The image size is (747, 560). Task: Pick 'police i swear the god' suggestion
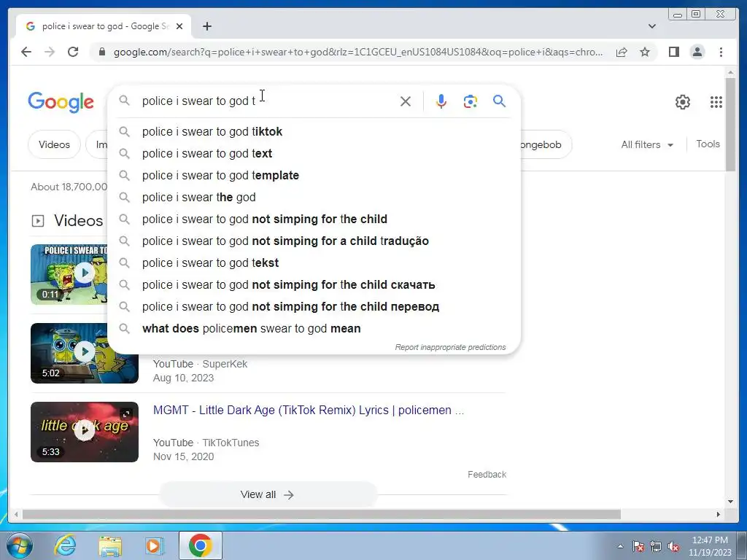[x=314, y=197]
